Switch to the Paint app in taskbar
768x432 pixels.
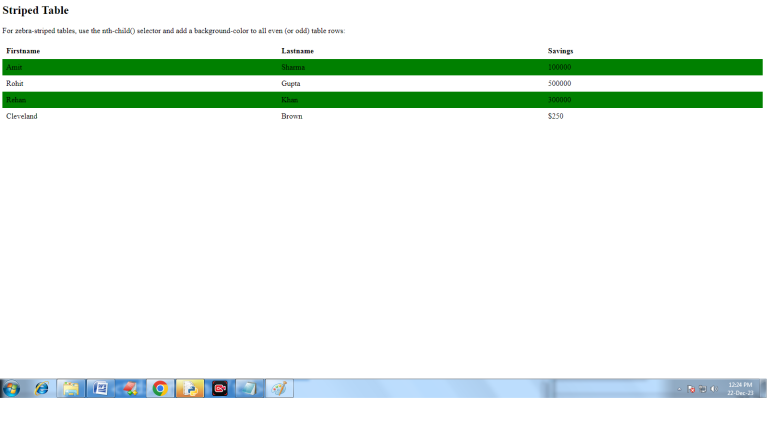(x=279, y=389)
